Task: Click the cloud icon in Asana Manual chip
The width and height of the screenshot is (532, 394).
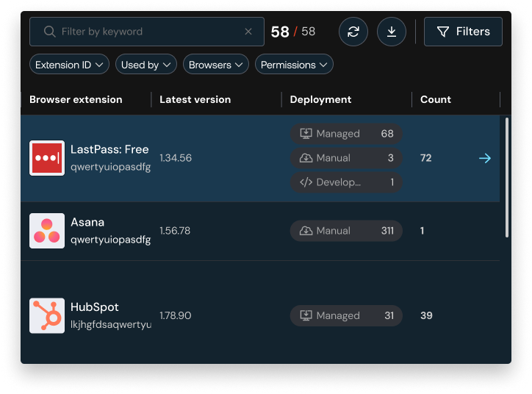Action: point(306,231)
